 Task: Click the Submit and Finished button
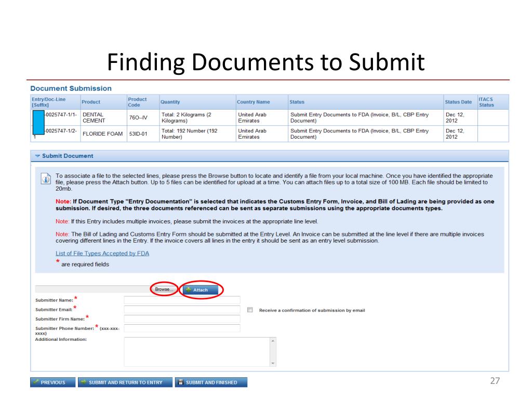(211, 382)
